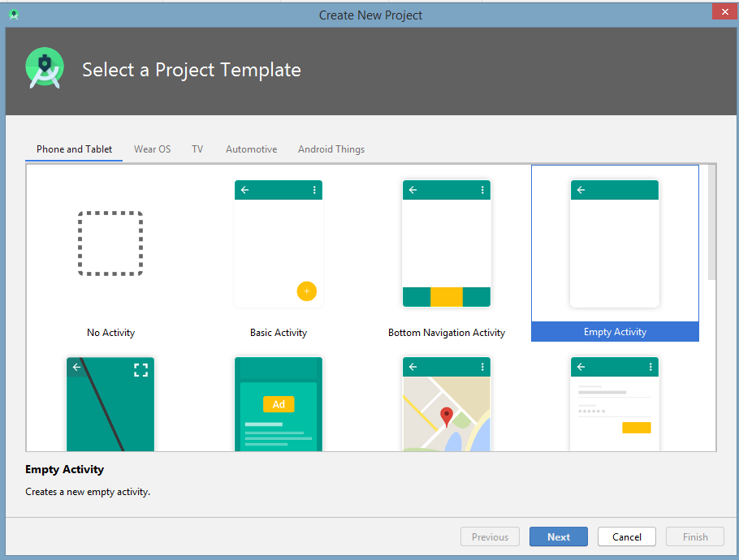The width and height of the screenshot is (739, 560).
Task: Select the Empty Activity template
Action: pyautogui.click(x=614, y=243)
